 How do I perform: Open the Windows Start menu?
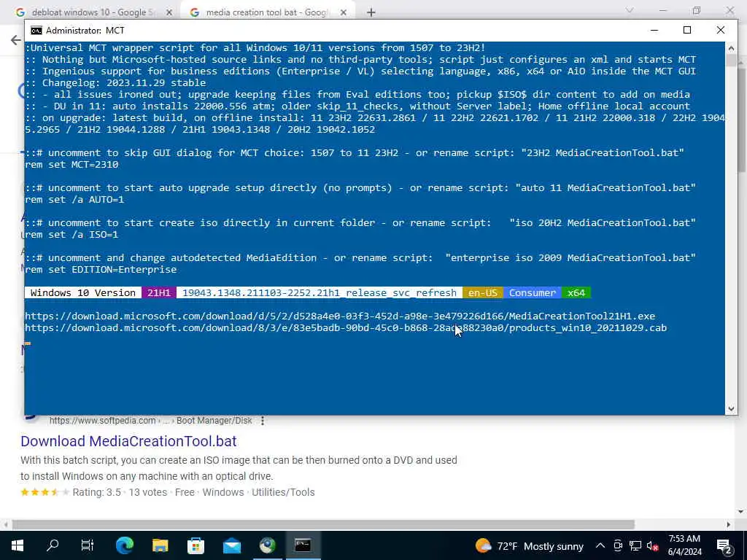point(18,545)
